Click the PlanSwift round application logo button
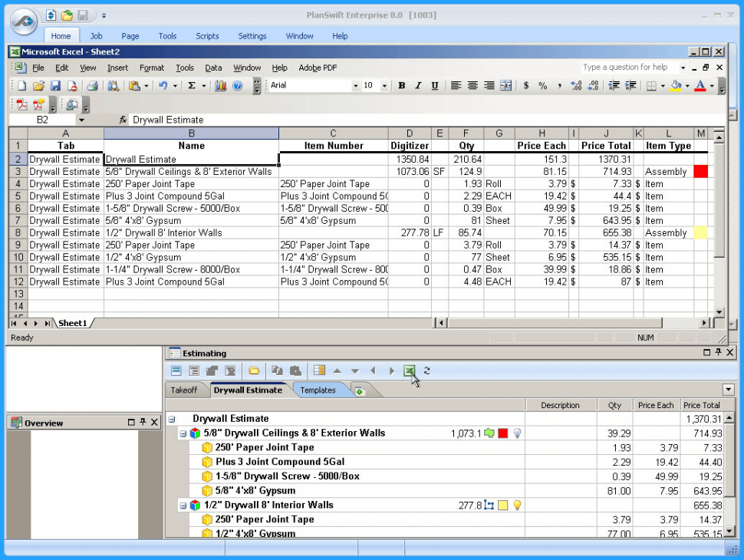744x560 pixels. tap(24, 21)
